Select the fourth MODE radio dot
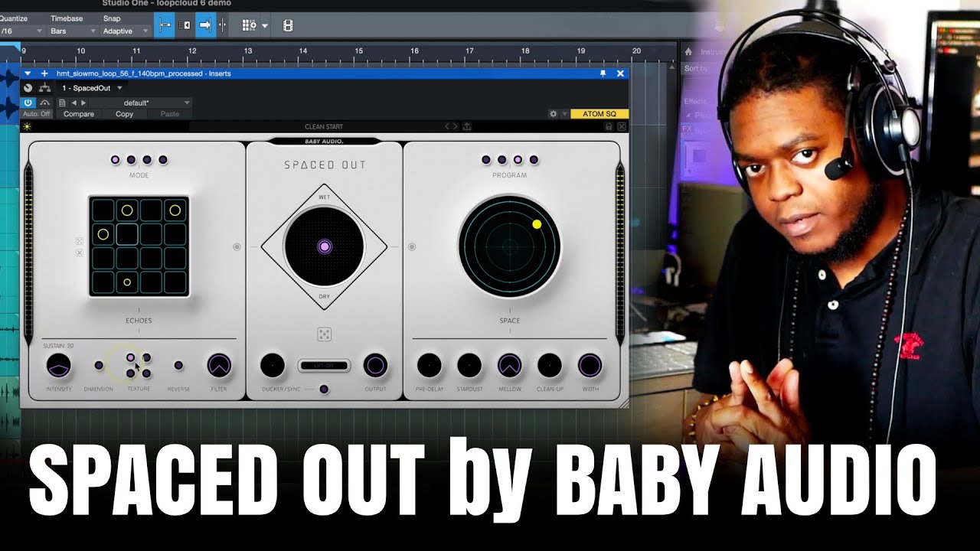 [162, 160]
